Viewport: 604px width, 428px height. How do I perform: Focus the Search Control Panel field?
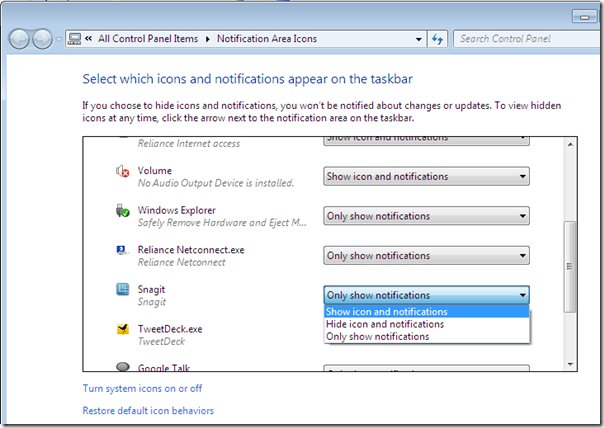point(528,39)
